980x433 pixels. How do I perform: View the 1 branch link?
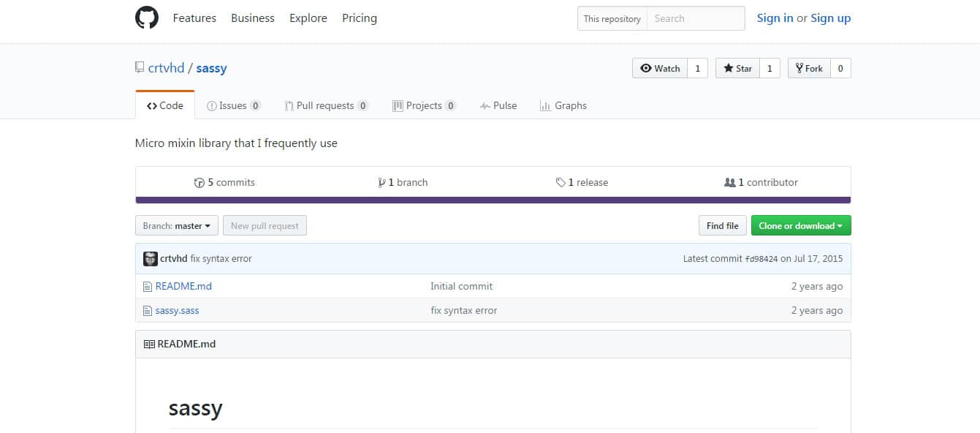(403, 182)
